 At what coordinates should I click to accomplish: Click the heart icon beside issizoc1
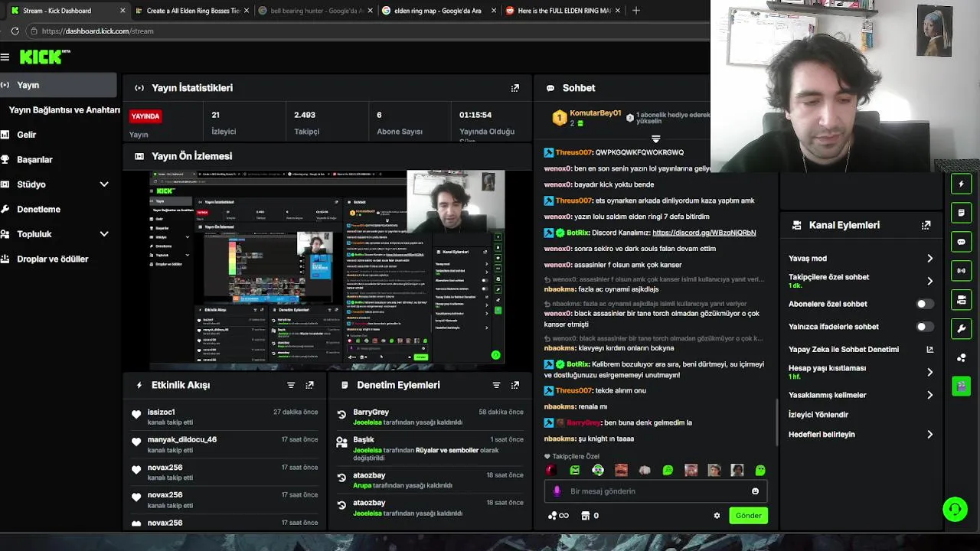tap(136, 415)
